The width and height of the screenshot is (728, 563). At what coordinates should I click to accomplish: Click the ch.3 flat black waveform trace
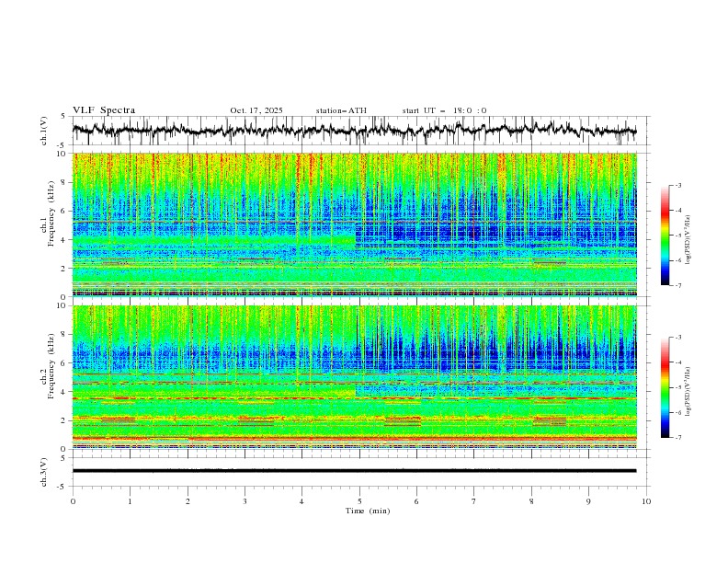[x=354, y=471]
